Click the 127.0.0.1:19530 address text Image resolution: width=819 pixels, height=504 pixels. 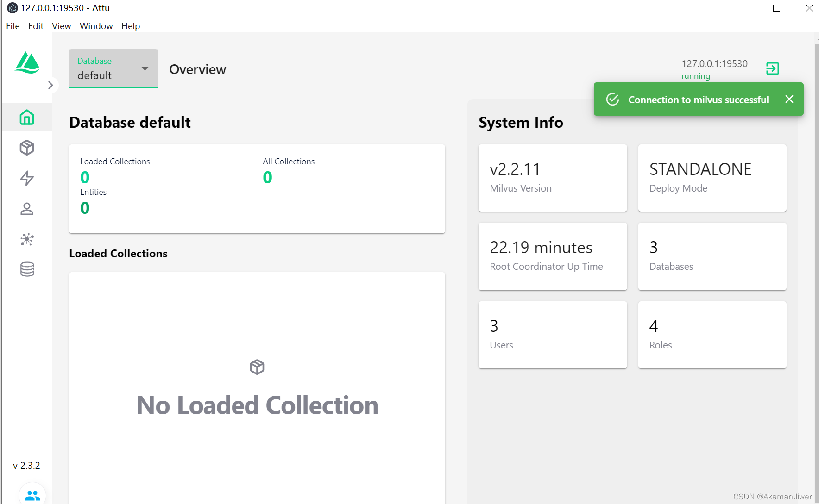pos(714,64)
